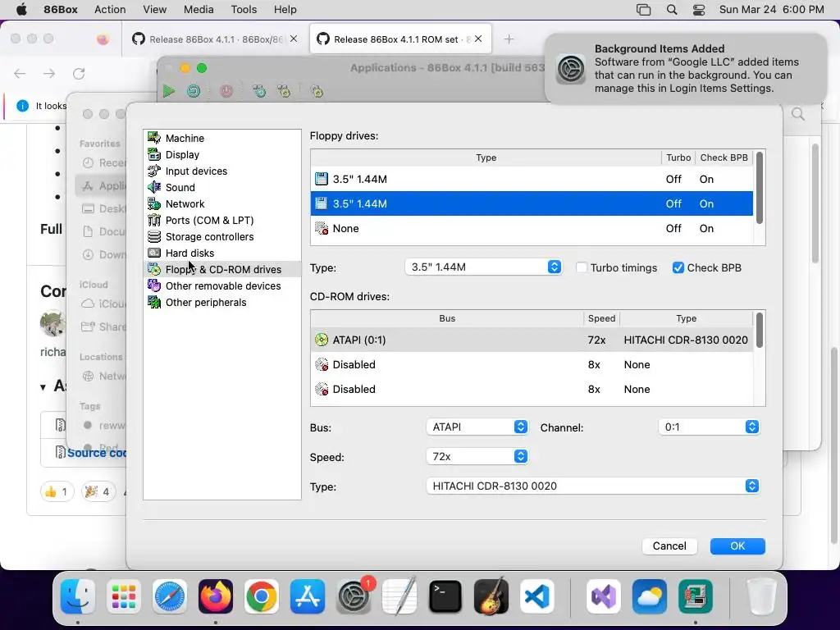840x630 pixels.
Task: Click the red power icon in 86Box toolbar
Action: point(226,91)
